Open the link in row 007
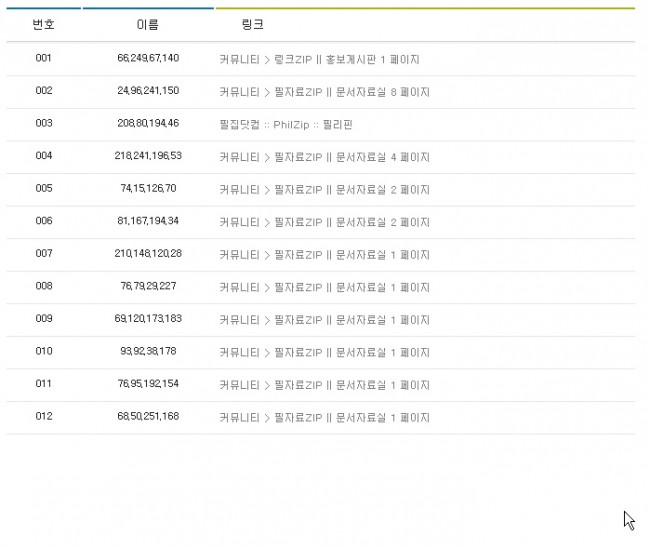 325,255
